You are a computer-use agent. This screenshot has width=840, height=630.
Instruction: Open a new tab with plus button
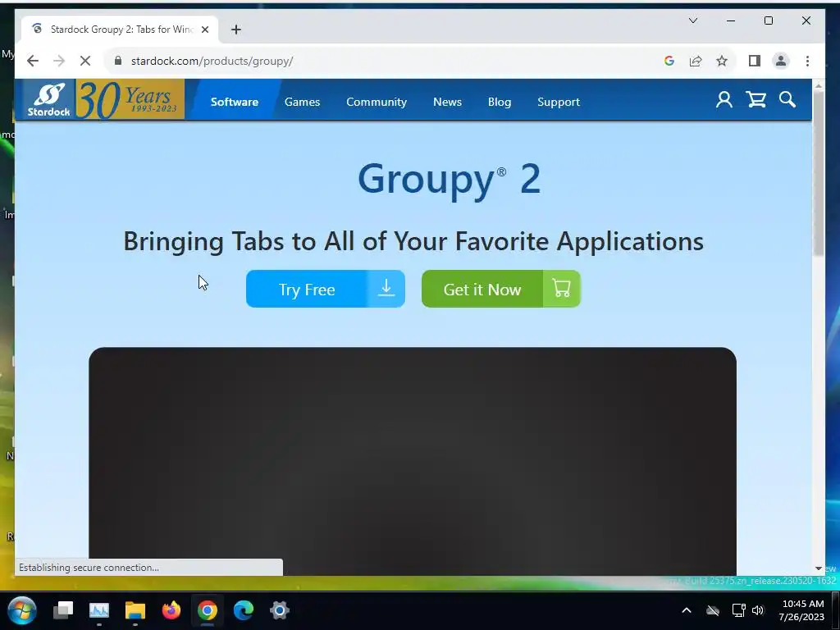click(236, 30)
